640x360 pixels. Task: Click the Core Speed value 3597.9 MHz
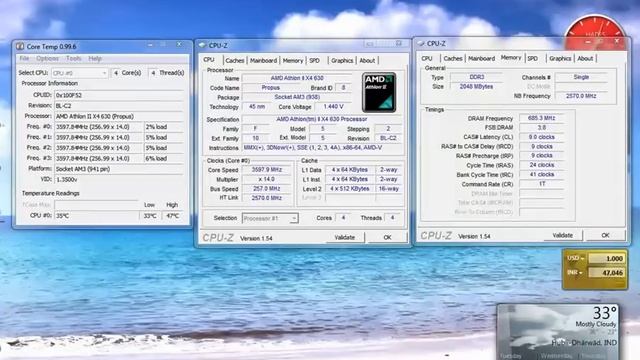pyautogui.click(x=267, y=169)
